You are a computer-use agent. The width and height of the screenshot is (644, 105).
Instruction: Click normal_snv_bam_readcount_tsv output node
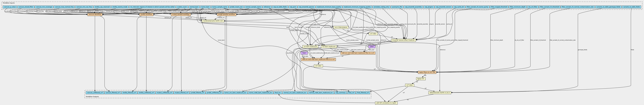(295, 93)
